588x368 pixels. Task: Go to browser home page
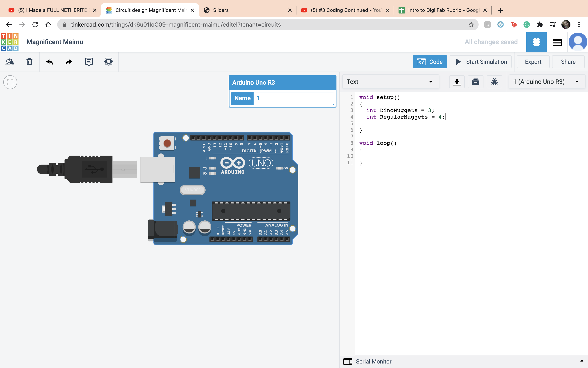[48, 25]
